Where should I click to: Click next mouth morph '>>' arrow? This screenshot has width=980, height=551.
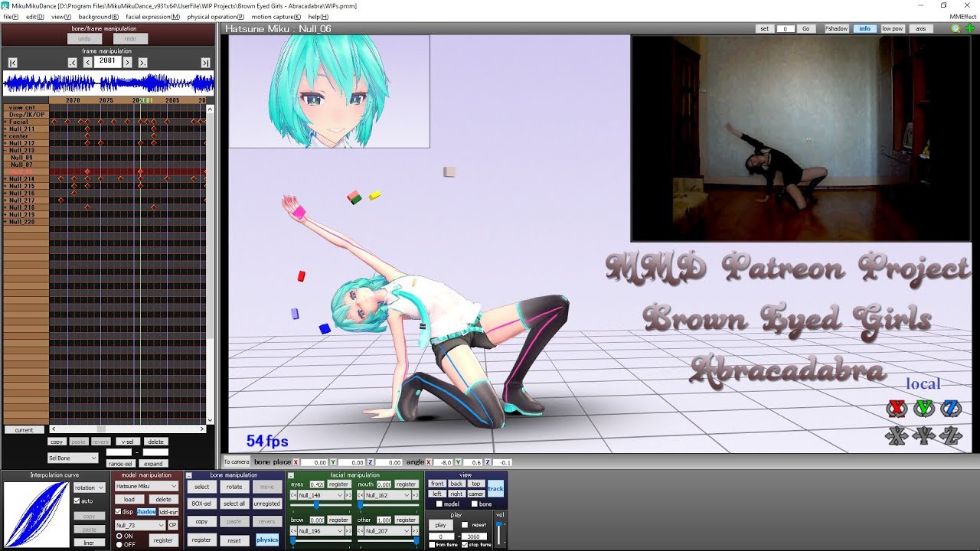416,495
